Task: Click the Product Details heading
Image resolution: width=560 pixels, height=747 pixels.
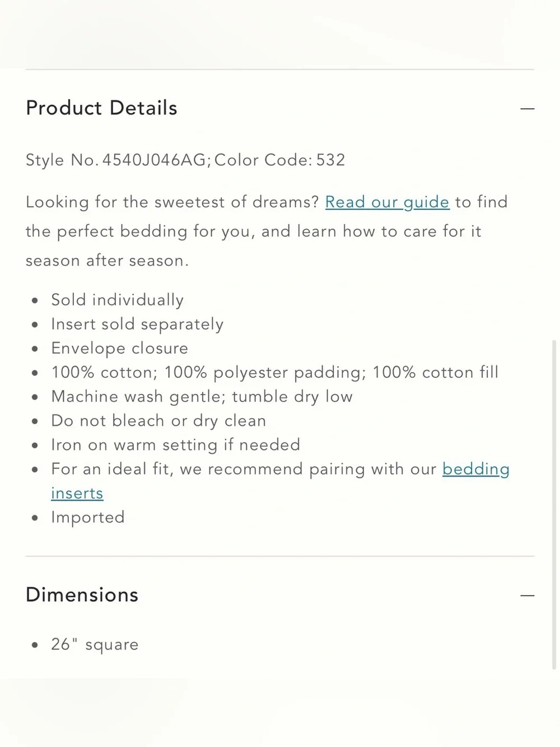Action: pyautogui.click(x=101, y=108)
